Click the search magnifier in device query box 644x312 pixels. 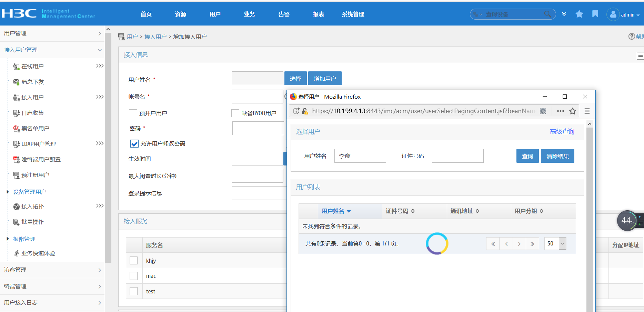point(547,14)
